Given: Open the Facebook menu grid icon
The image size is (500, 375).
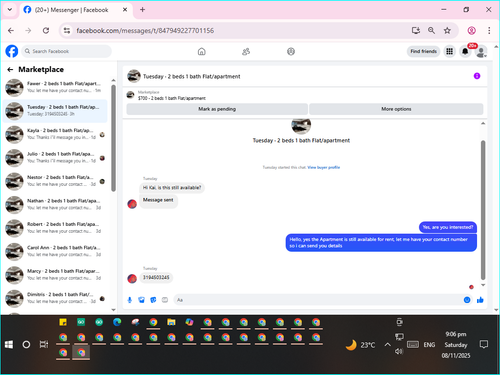Looking at the screenshot, I should point(450,51).
